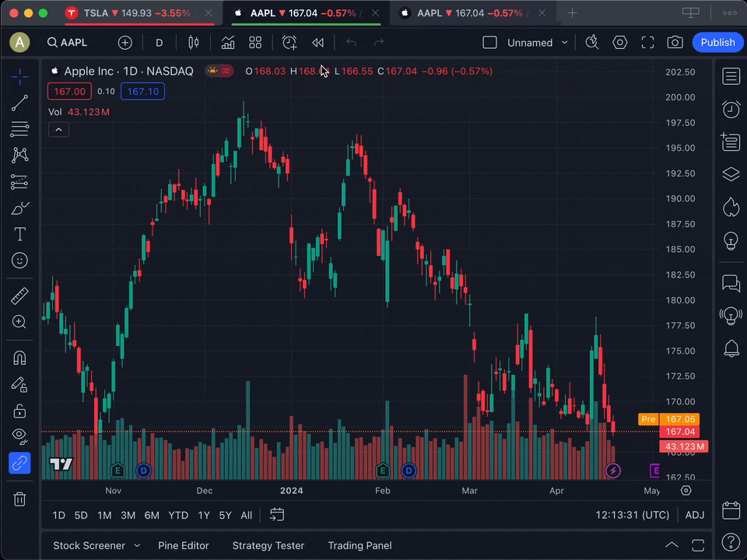Open quick search lightning icon

click(591, 42)
